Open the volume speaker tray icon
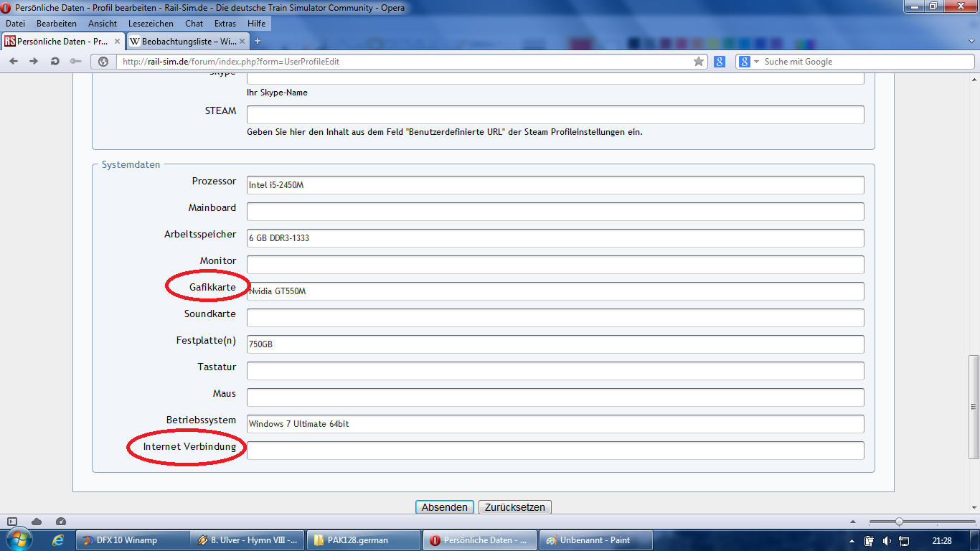The height and width of the screenshot is (551, 980). [x=887, y=540]
